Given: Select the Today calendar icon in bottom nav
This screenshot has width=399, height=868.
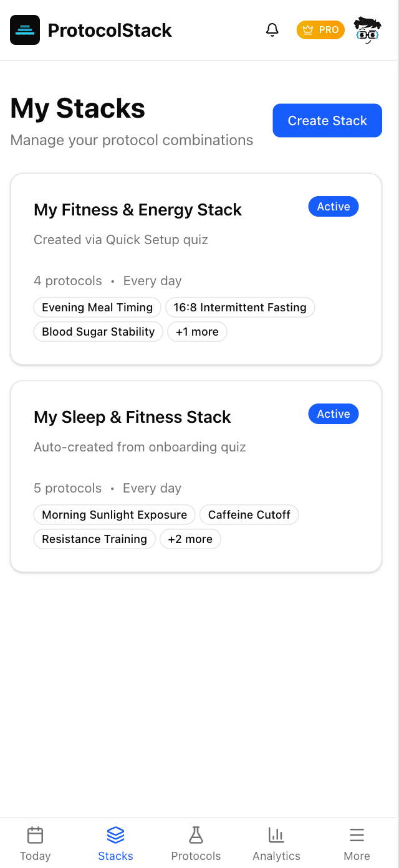Looking at the screenshot, I should [x=35, y=835].
